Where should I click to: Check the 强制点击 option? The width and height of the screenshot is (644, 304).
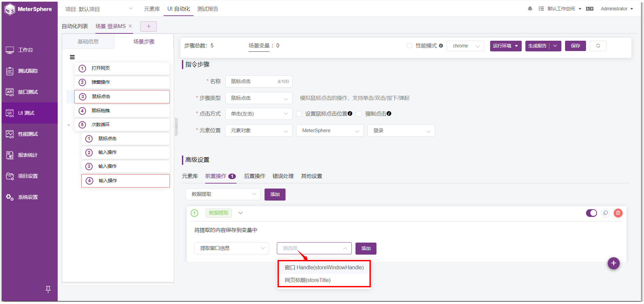359,114
